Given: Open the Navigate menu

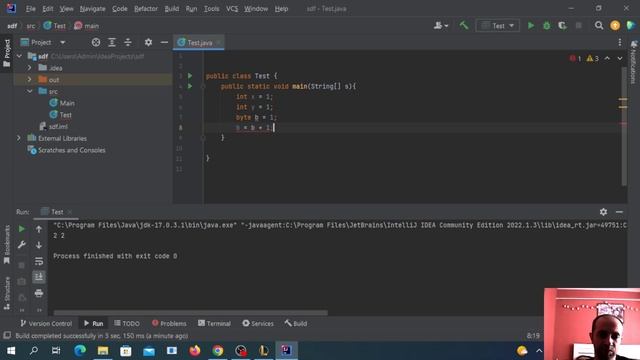Looking at the screenshot, I should tap(92, 9).
